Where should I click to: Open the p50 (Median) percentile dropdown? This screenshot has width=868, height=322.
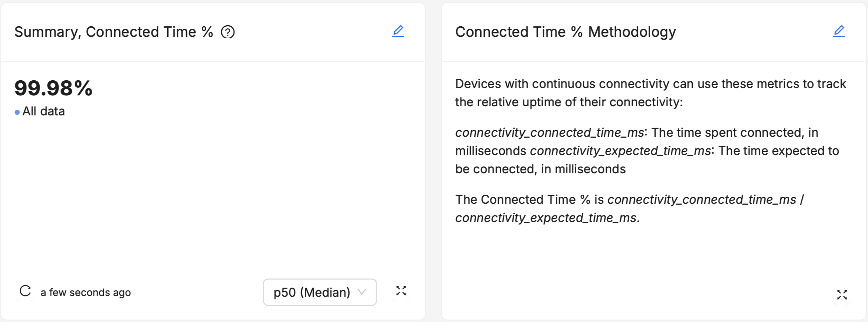(x=312, y=292)
